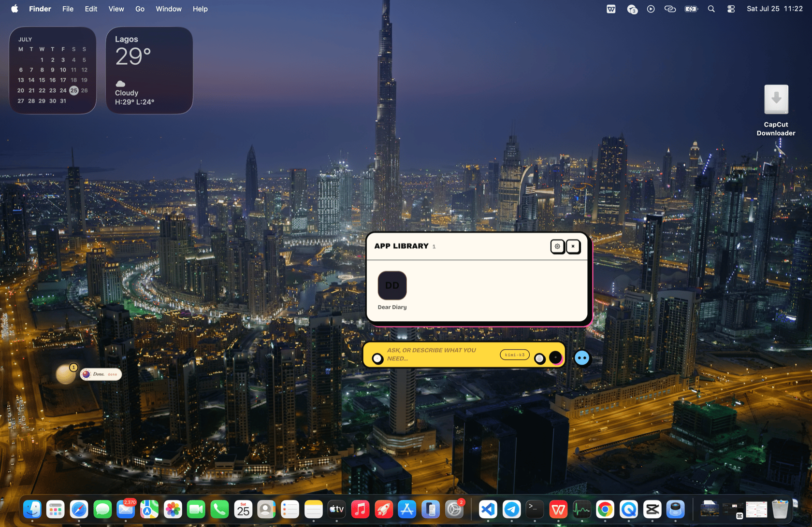Image resolution: width=812 pixels, height=527 pixels.
Task: Open CapCut Downloader desktop icon
Action: pyautogui.click(x=776, y=111)
